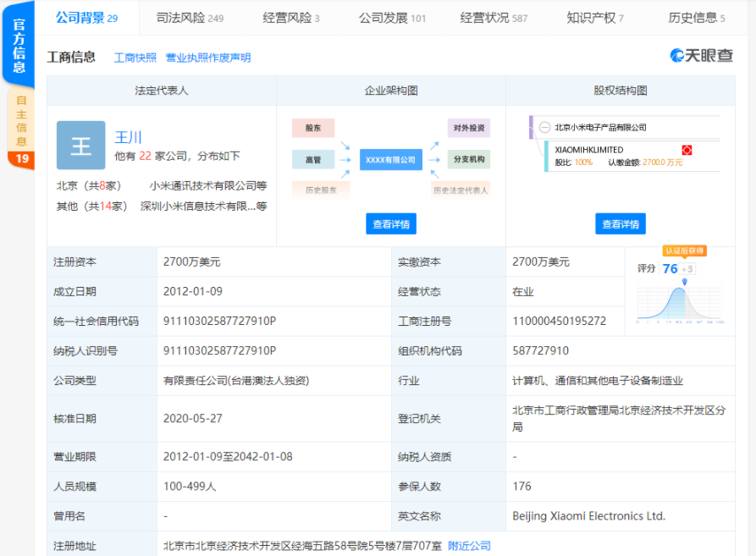
Task: Click the orange 19 badge in sidebar
Action: click(22, 158)
